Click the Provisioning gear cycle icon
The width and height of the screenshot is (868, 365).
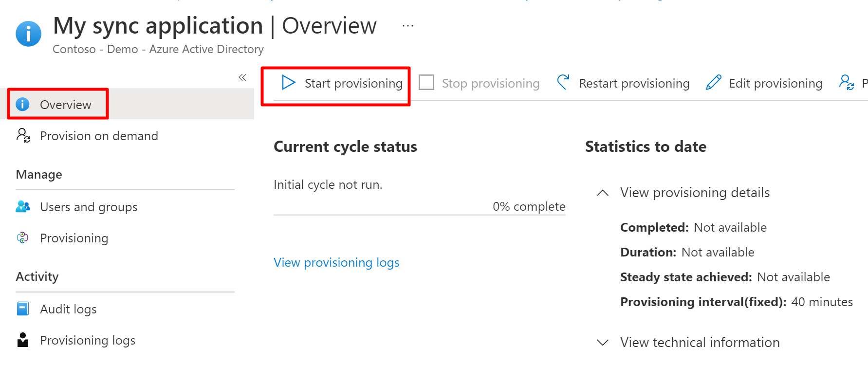click(23, 238)
